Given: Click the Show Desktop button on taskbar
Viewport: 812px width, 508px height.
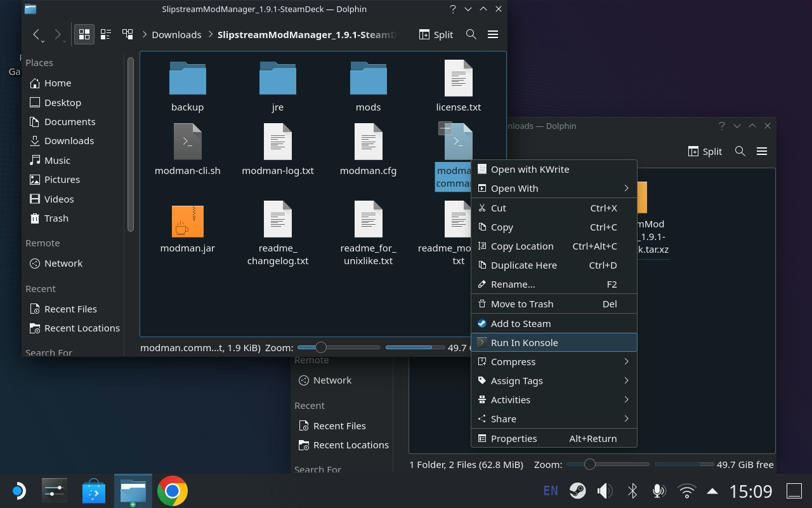Looking at the screenshot, I should pos(794,491).
